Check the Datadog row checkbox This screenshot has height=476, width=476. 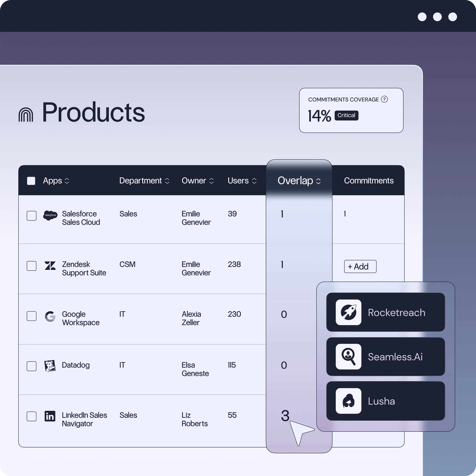tap(32, 366)
